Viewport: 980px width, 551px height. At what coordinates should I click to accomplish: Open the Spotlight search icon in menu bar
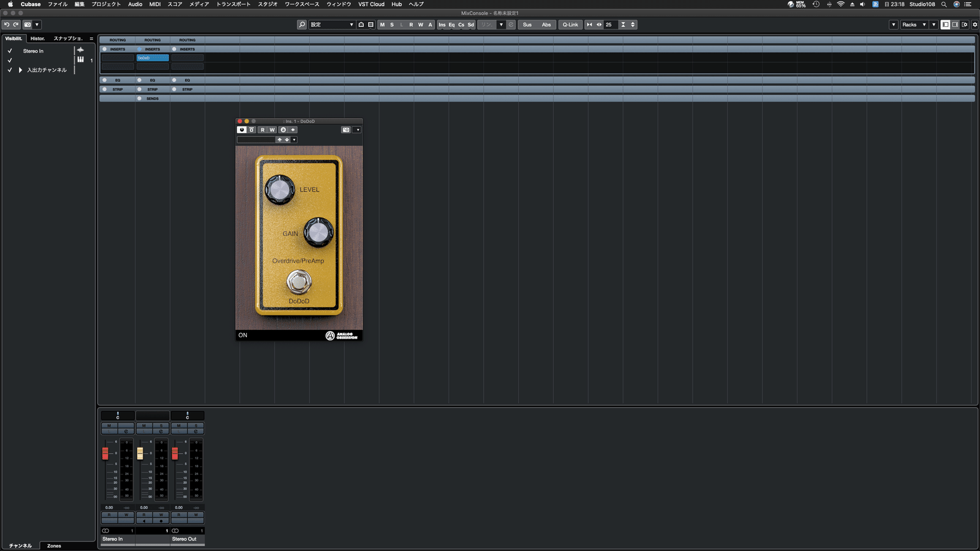944,4
